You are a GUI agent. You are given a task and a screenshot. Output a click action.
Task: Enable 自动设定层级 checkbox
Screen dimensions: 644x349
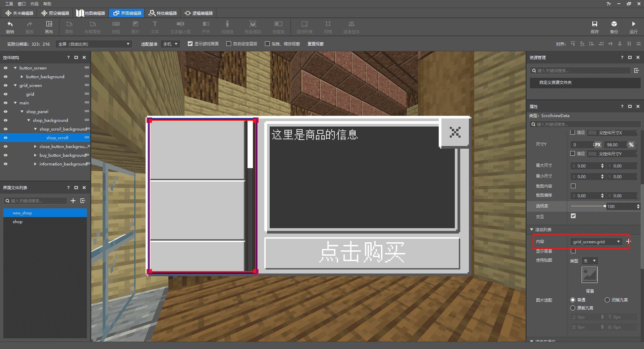[229, 44]
